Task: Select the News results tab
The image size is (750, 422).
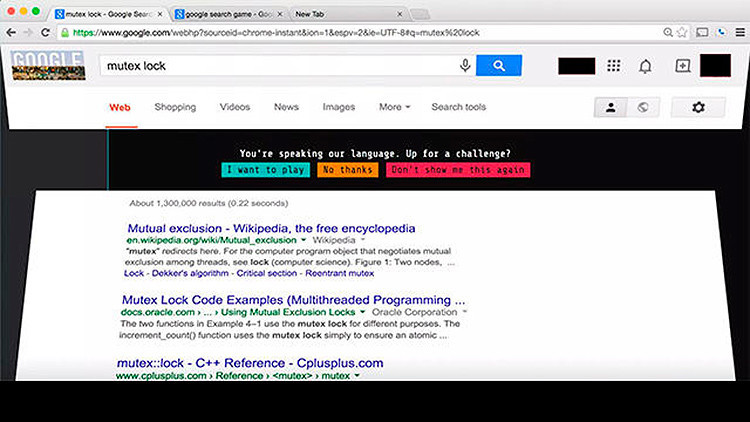Action: [286, 107]
